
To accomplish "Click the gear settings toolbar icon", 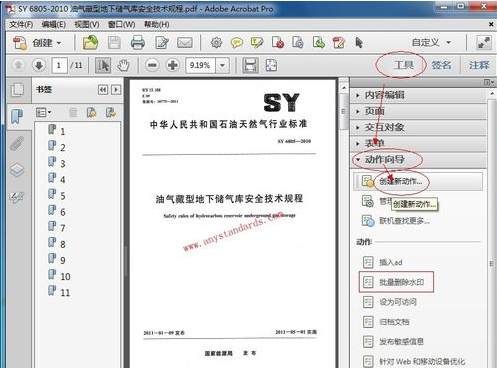I will coord(216,43).
